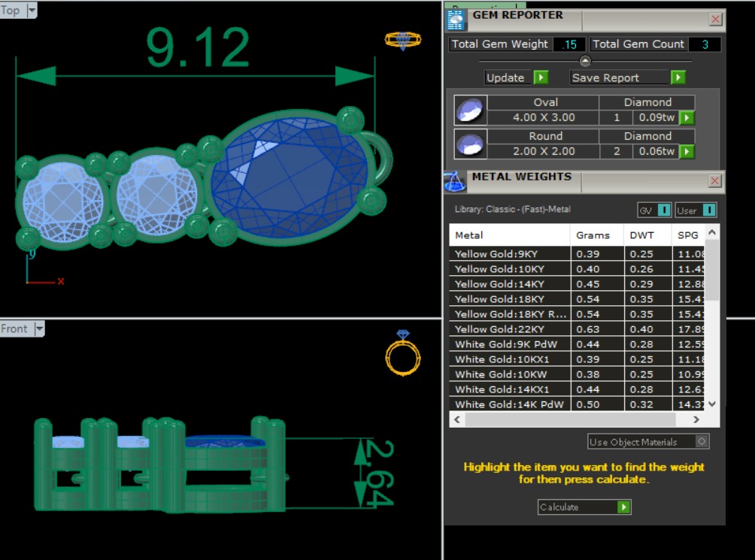Click the horizontal scroll right arrow
The width and height of the screenshot is (755, 560).
pos(696,419)
